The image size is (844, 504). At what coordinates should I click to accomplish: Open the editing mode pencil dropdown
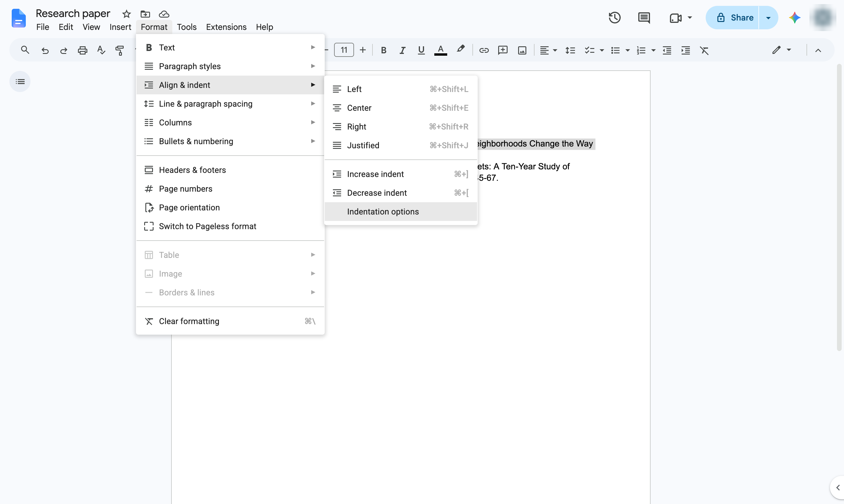pos(782,50)
